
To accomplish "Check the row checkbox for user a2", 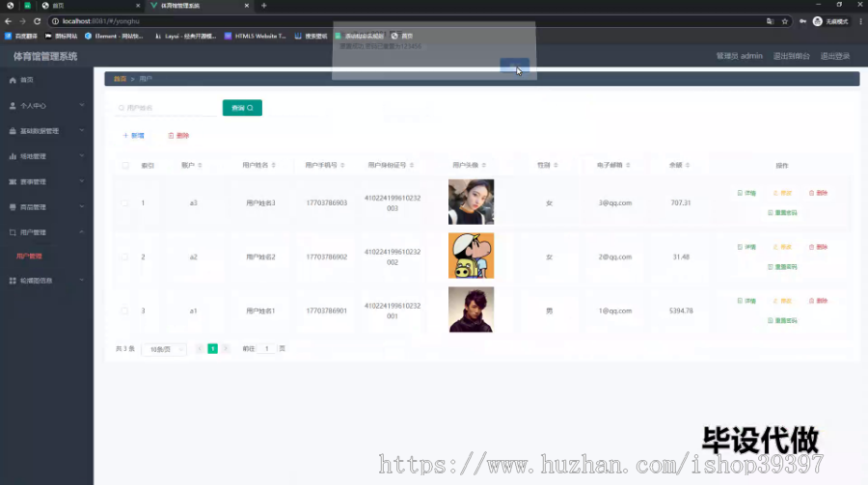I will coord(124,256).
